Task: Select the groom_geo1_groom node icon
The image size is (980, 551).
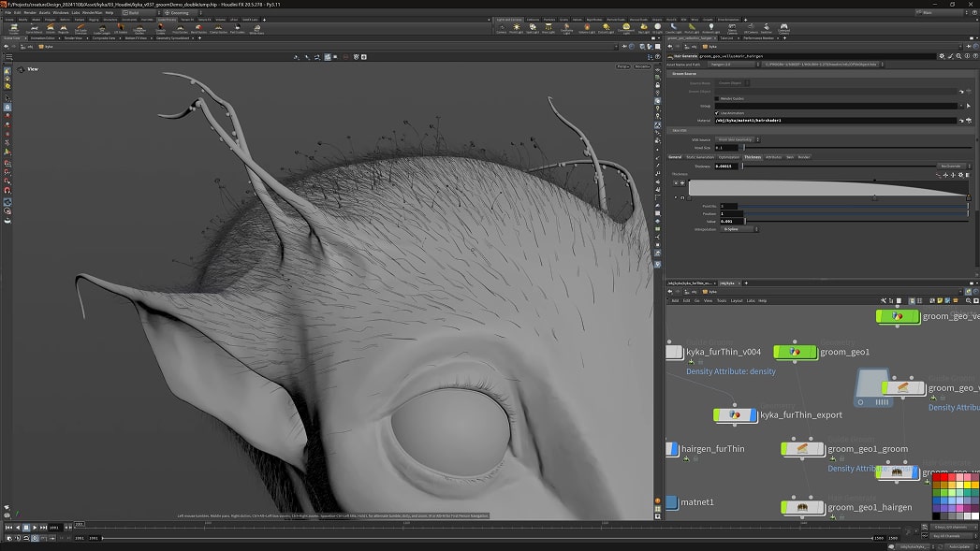Action: pos(802,448)
